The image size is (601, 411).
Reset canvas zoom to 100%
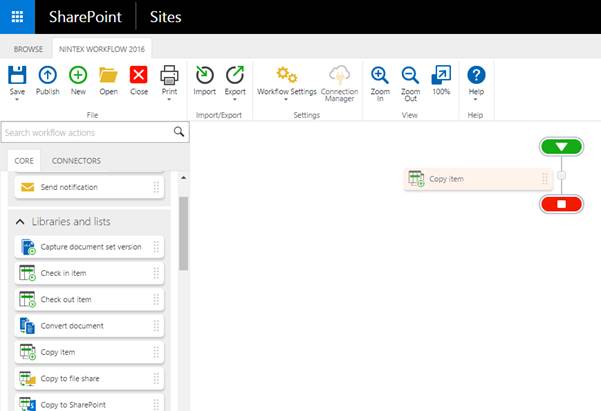pos(441,81)
